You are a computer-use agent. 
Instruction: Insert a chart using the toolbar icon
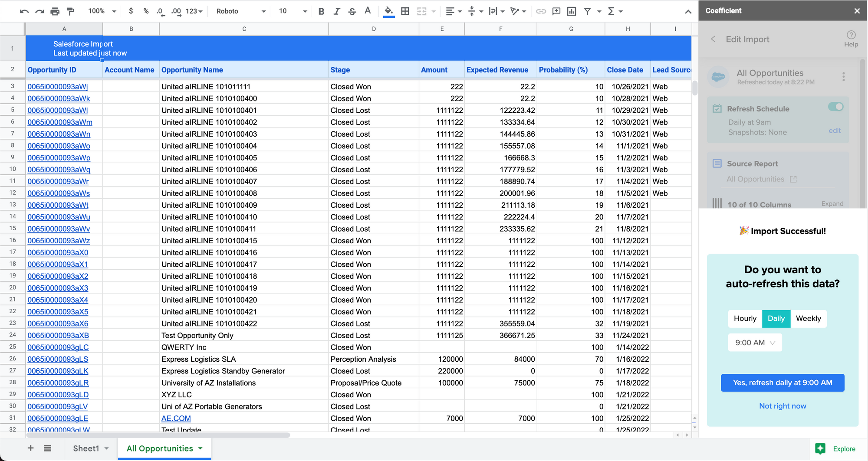571,11
